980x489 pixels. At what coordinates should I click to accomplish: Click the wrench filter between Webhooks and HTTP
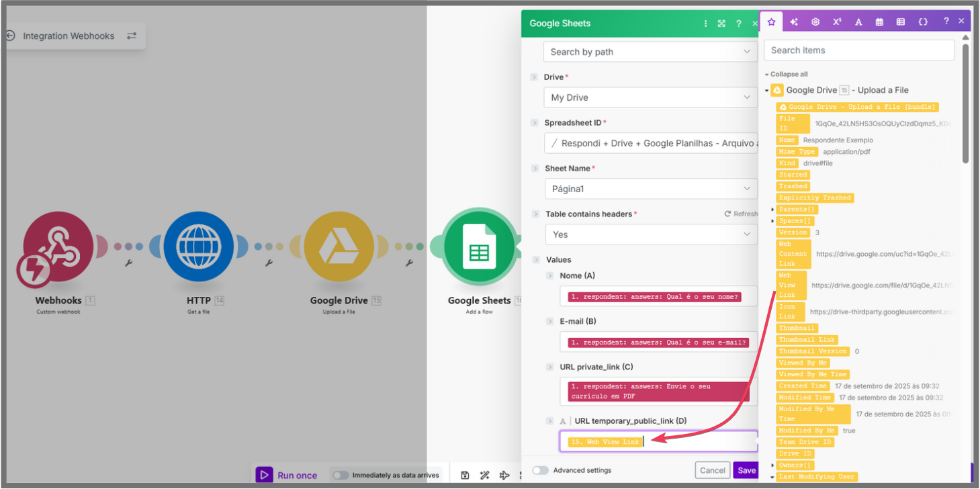pyautogui.click(x=128, y=263)
